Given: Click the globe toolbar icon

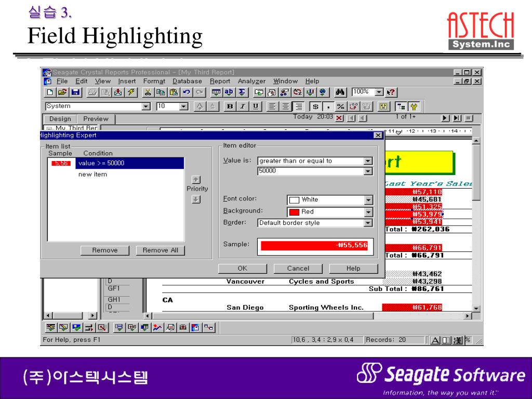Looking at the screenshot, I should tap(323, 92).
